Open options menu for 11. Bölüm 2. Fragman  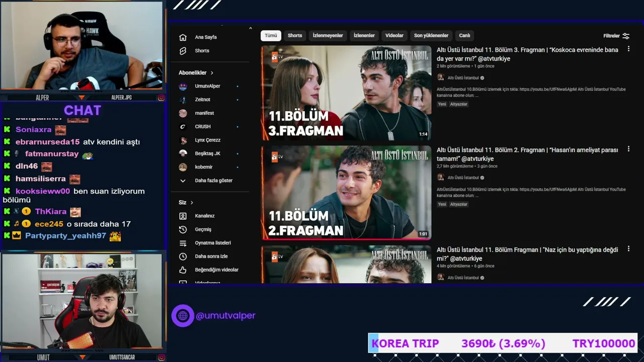[628, 149]
